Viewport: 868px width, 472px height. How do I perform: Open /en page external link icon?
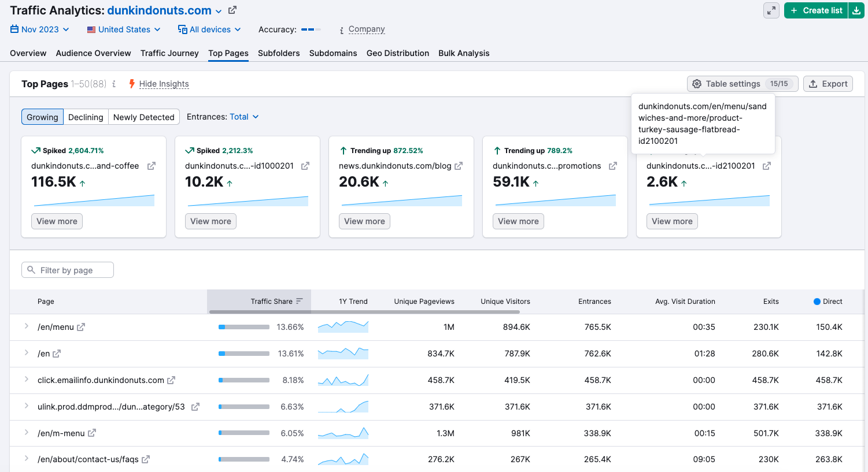click(x=57, y=354)
